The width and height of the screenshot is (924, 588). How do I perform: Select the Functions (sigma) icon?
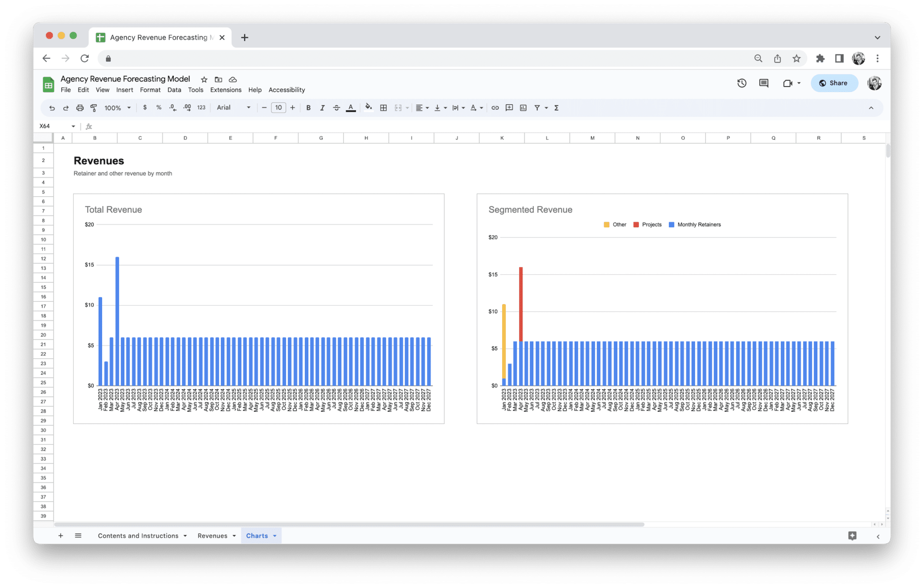pos(556,107)
